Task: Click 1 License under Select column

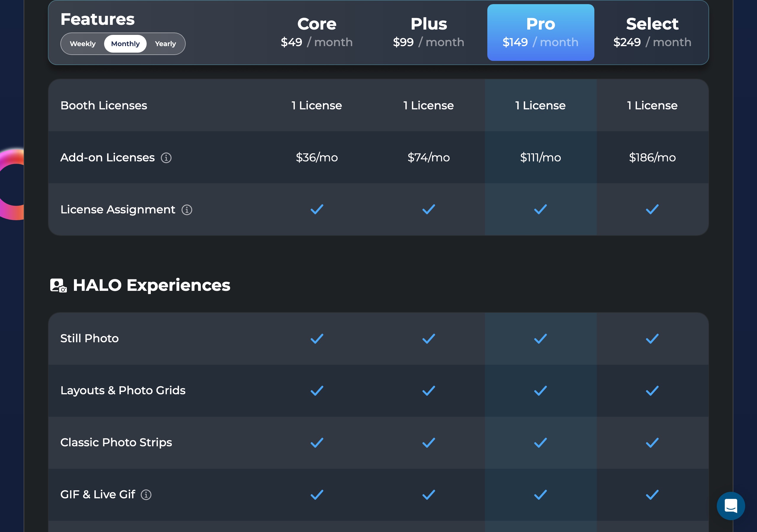Action: [652, 106]
